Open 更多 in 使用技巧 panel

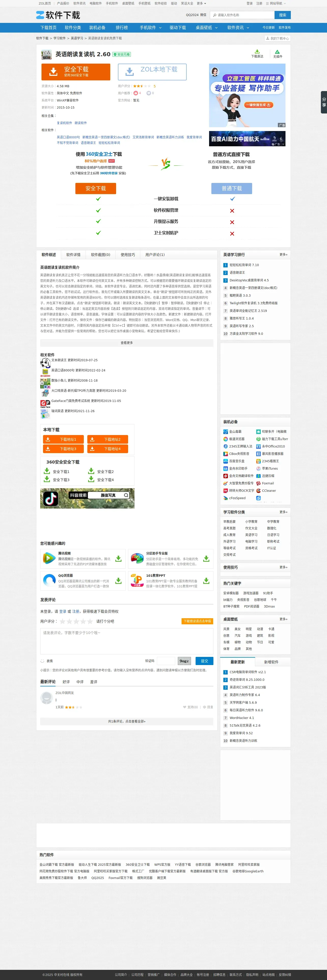tap(283, 567)
